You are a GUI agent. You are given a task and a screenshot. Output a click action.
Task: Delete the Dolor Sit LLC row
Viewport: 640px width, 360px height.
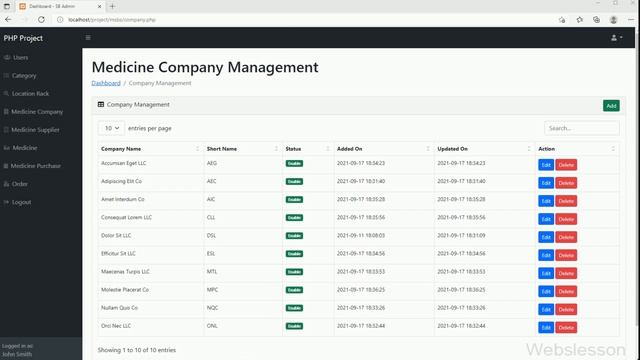(566, 237)
